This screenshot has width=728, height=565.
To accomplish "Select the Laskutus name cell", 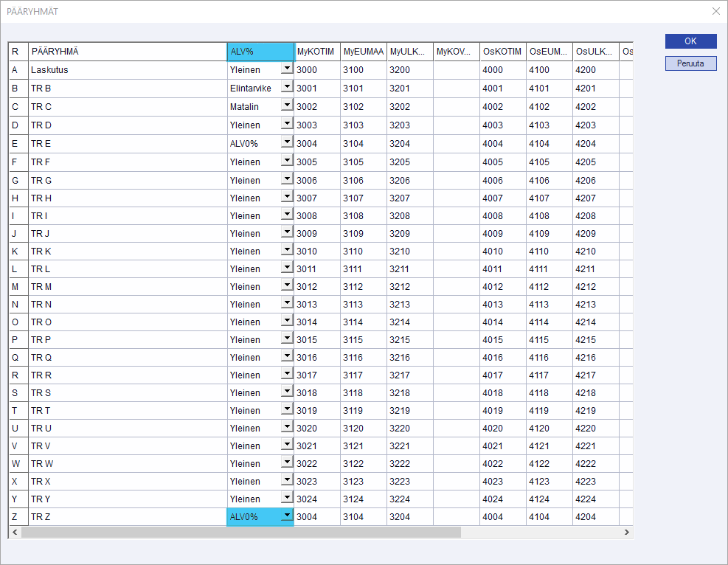I will click(x=127, y=70).
